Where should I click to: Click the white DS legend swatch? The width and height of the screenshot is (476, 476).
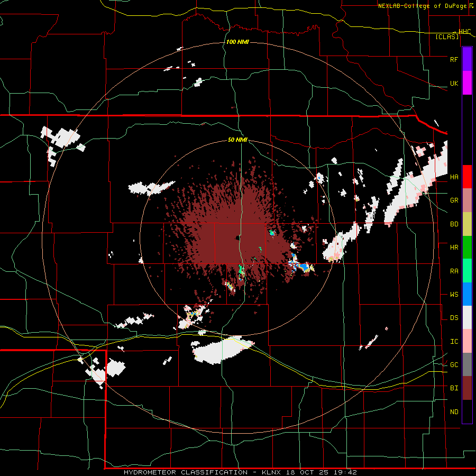pos(467,317)
